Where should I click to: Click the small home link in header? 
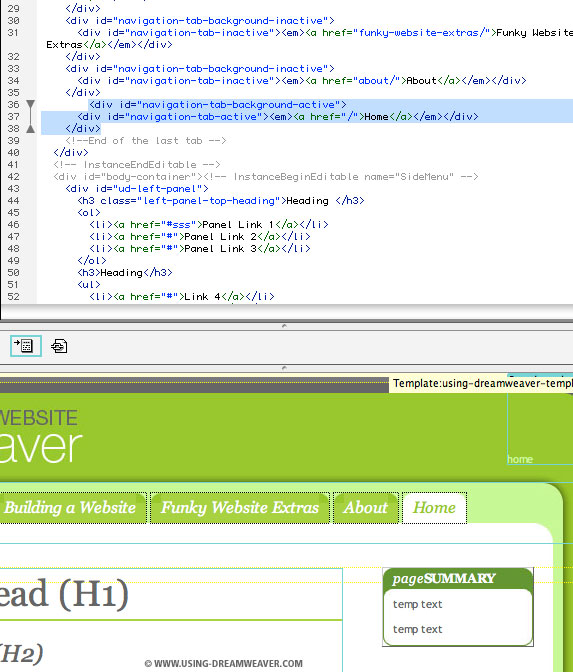(x=520, y=459)
